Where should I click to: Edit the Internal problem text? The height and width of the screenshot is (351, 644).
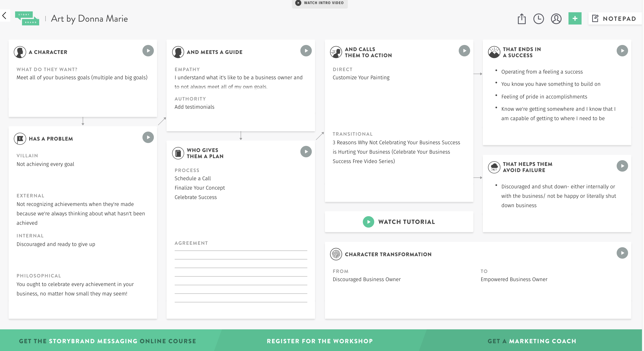point(56,244)
